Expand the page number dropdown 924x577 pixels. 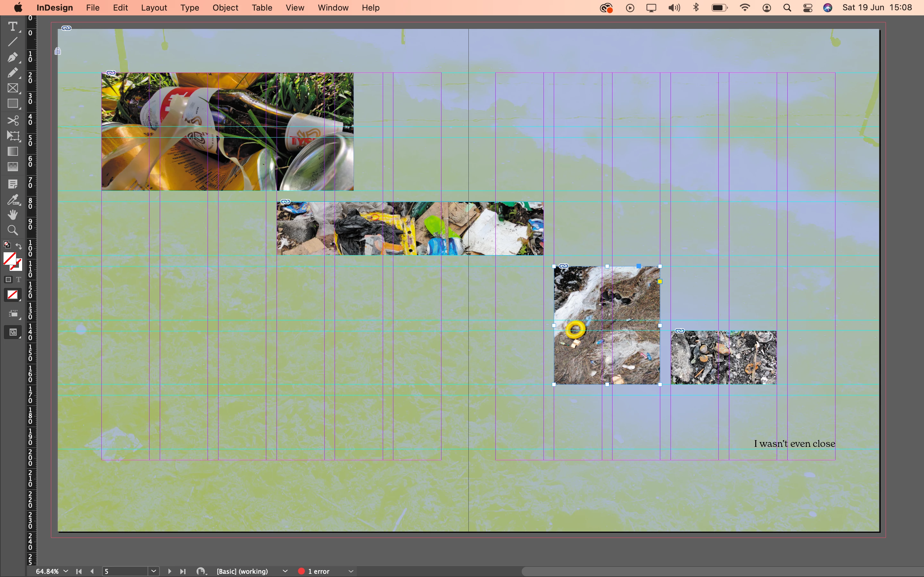[153, 571]
